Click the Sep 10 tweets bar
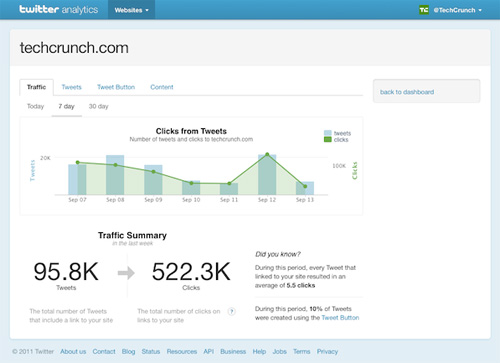This screenshot has width=500, height=363. (191, 188)
